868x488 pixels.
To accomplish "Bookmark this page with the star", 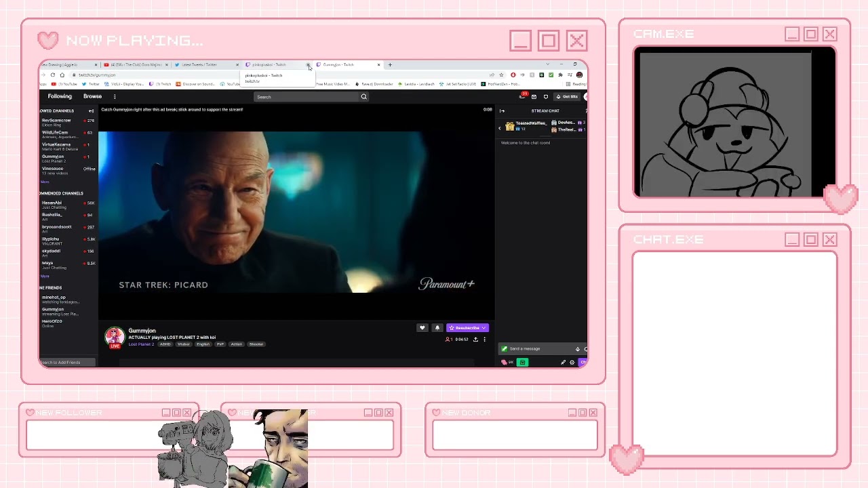I will pos(501,75).
